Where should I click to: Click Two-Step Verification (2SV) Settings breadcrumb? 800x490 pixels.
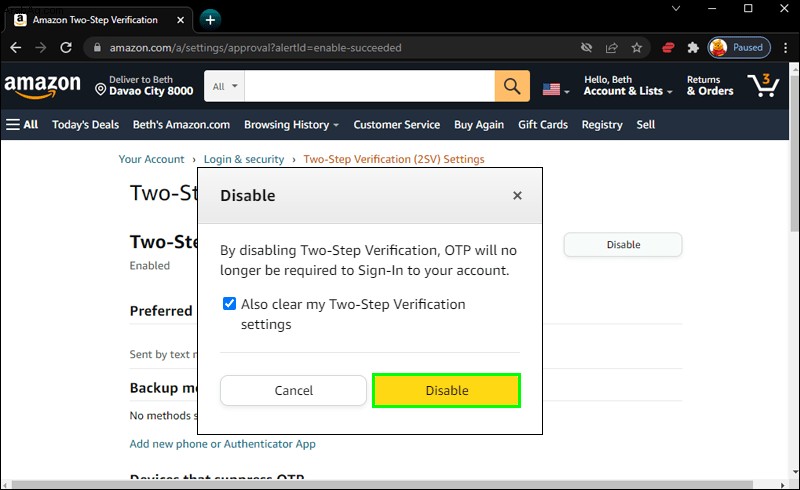coord(394,159)
